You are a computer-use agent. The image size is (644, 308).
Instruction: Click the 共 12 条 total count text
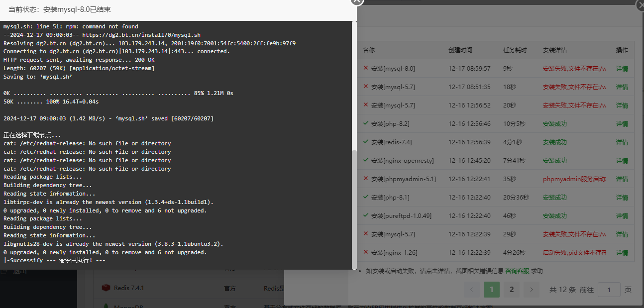(x=562, y=290)
